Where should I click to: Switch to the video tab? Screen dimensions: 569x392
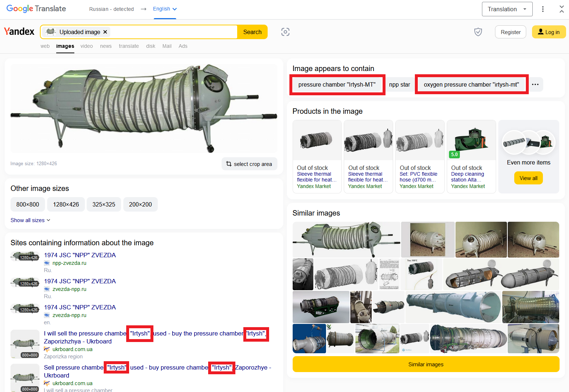click(x=87, y=46)
